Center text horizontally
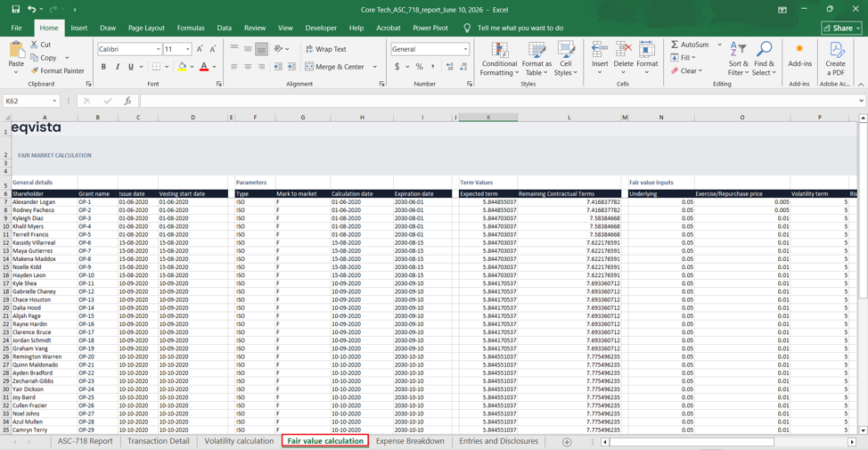 248,67
